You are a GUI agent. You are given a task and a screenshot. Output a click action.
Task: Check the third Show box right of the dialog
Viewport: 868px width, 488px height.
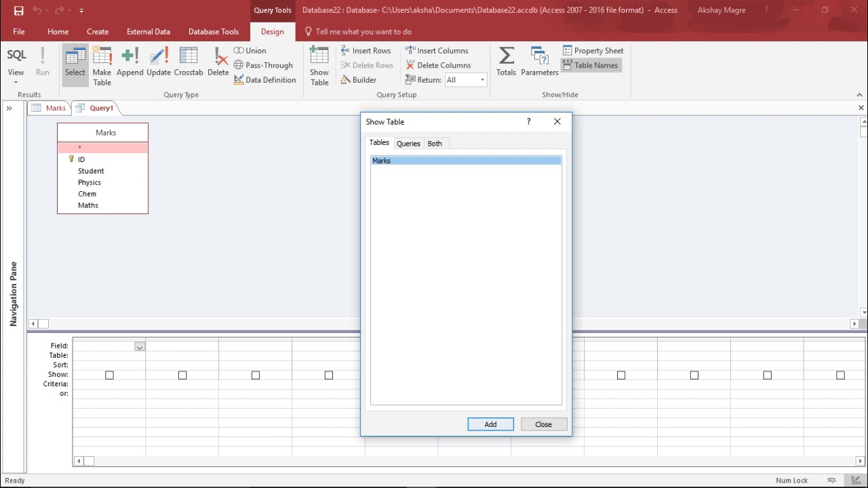(x=768, y=375)
